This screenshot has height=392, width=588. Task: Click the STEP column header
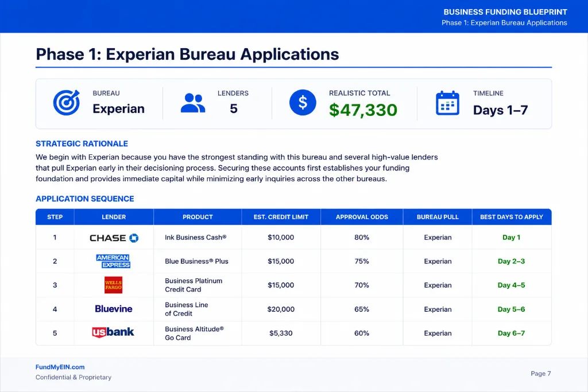[x=55, y=217]
